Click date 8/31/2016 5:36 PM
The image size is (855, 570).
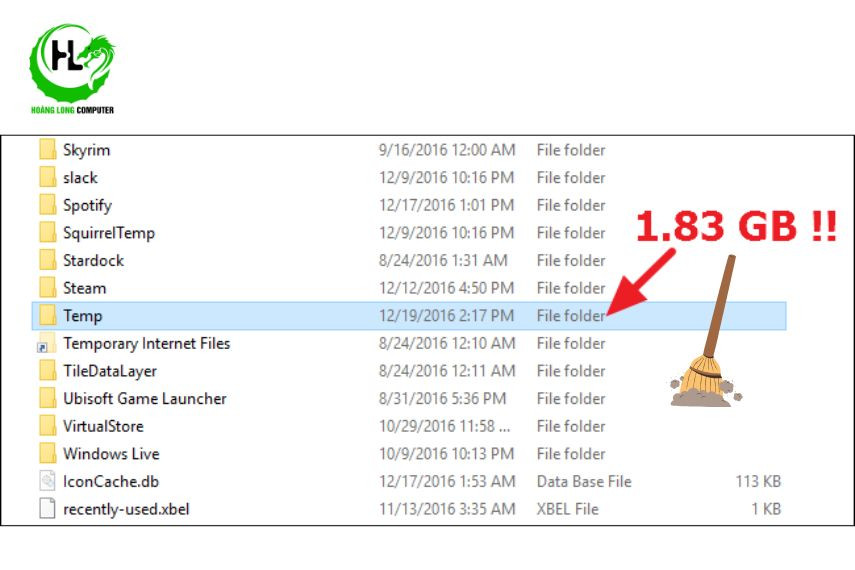(443, 399)
